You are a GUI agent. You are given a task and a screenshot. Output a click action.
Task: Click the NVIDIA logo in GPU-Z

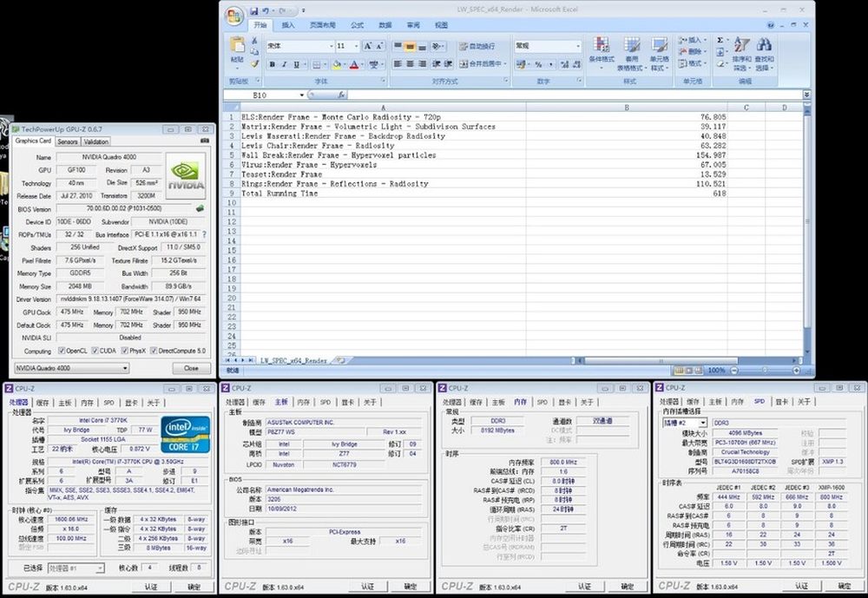pos(186,176)
